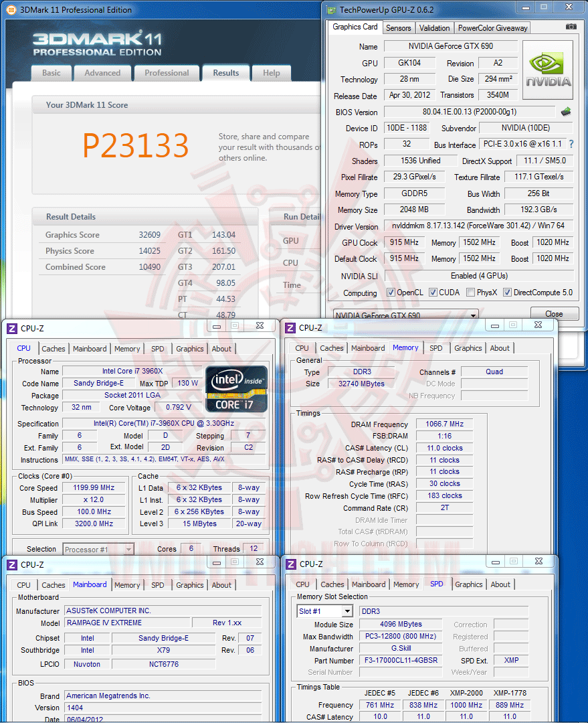Screen dimensions: 588x723
Task: Open the Validation tab in GPU-Z
Action: pyautogui.click(x=434, y=28)
